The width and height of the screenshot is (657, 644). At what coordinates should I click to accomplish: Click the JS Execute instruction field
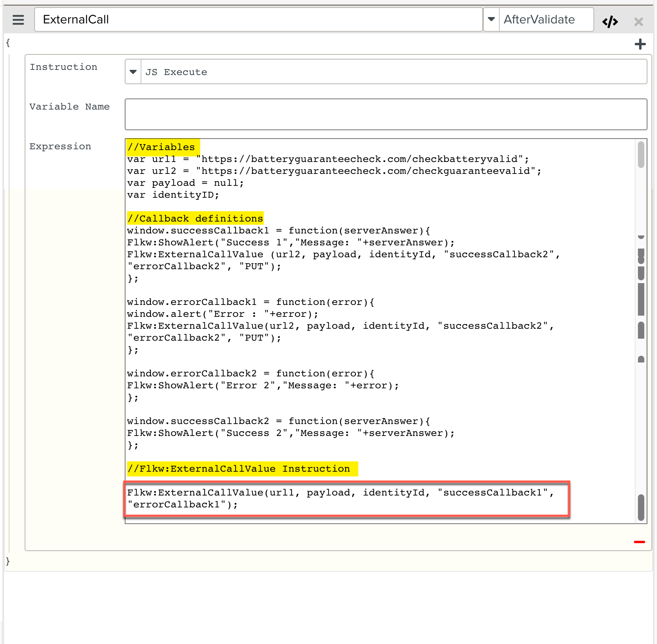(x=394, y=72)
